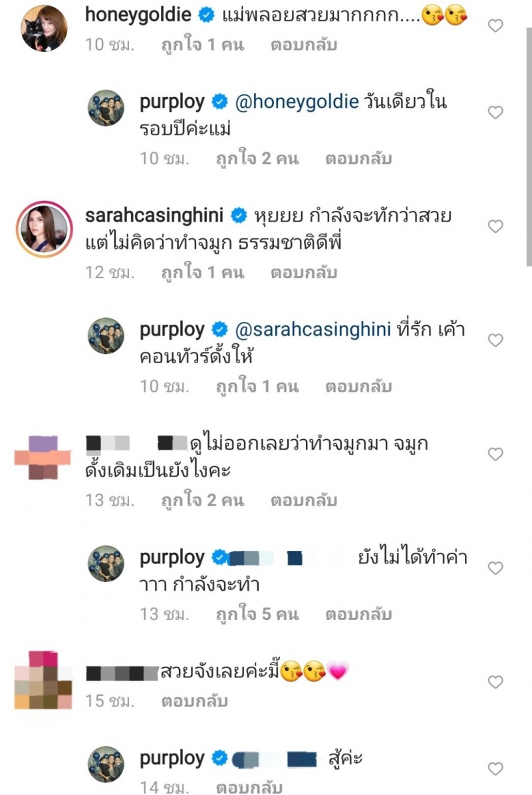The image size is (532, 795).
Task: Reply to sarahcasinghini's comment using ตอบกลับ
Action: [x=304, y=273]
